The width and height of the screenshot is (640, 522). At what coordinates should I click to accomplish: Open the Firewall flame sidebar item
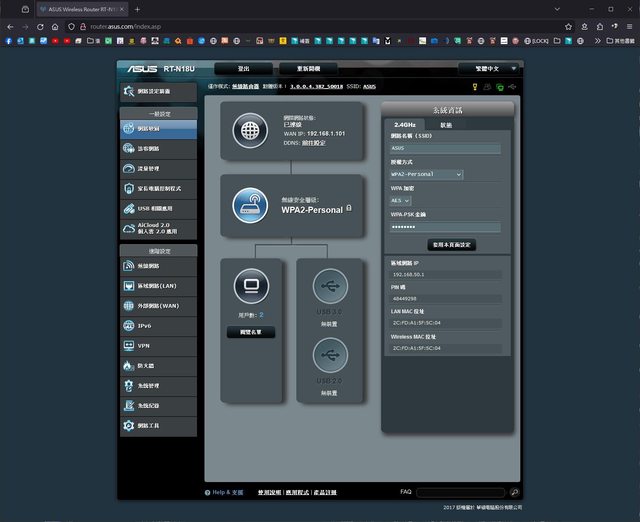pyautogui.click(x=158, y=366)
